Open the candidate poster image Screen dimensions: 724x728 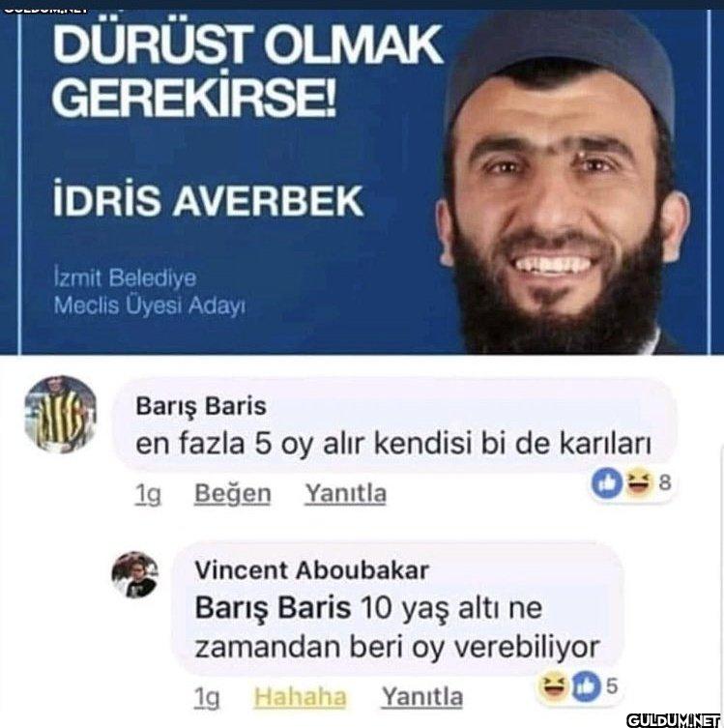click(362, 181)
